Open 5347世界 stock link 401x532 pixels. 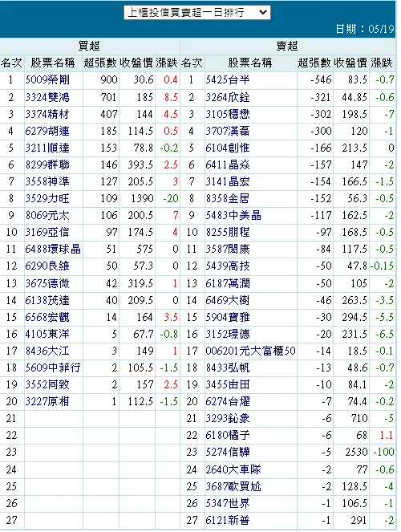(228, 503)
